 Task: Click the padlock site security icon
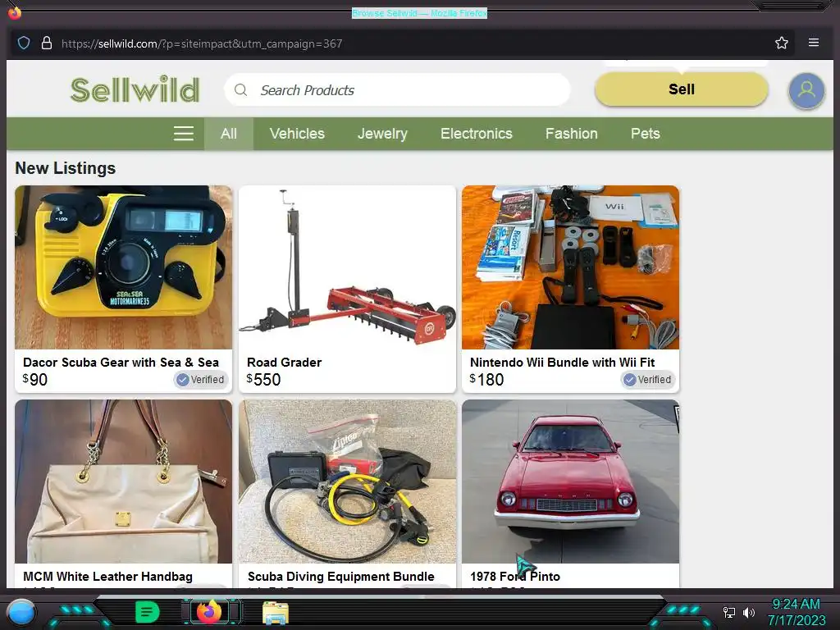[x=47, y=43]
